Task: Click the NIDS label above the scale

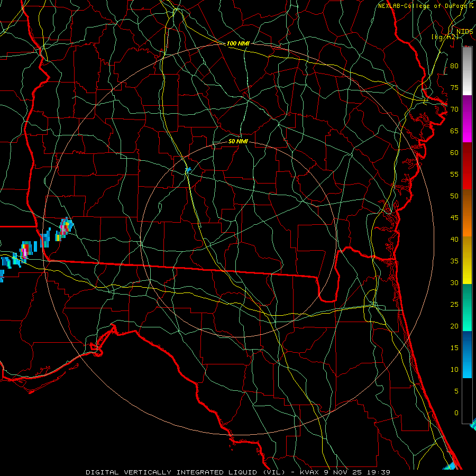Action: tap(465, 32)
